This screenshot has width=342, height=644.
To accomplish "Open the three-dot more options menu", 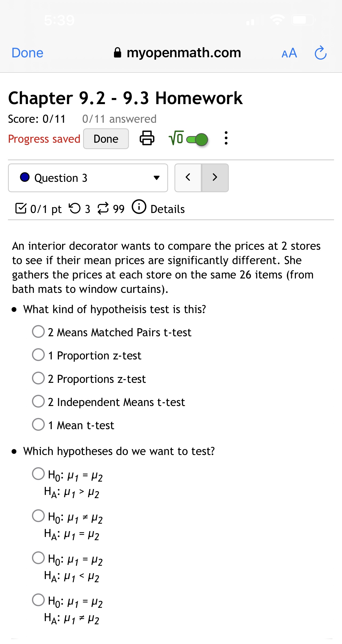I will pos(226,138).
